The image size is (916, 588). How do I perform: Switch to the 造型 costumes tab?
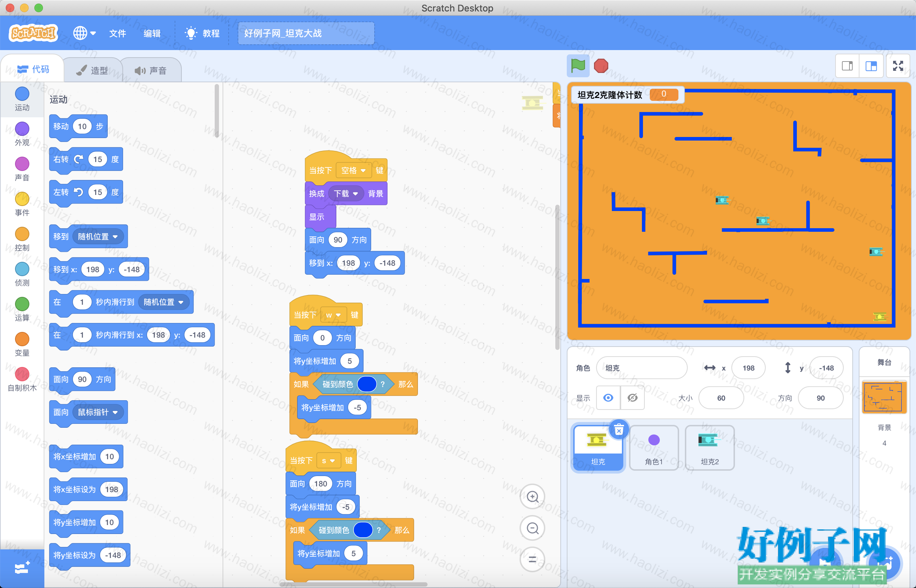click(x=92, y=70)
